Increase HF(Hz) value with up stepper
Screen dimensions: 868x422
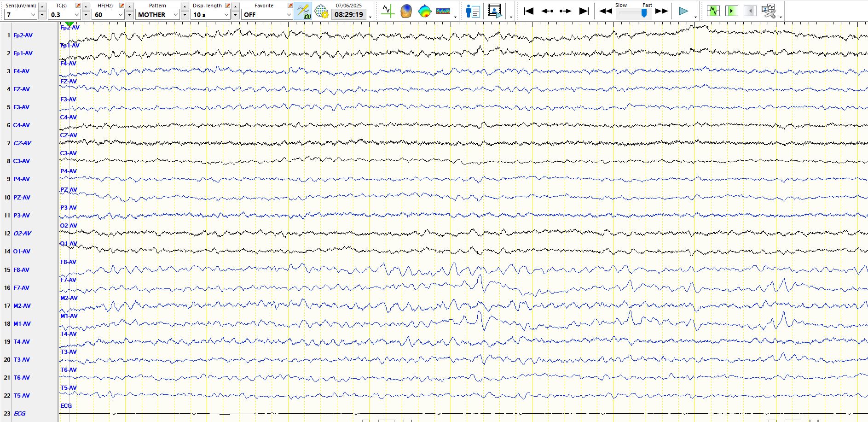click(x=130, y=6)
